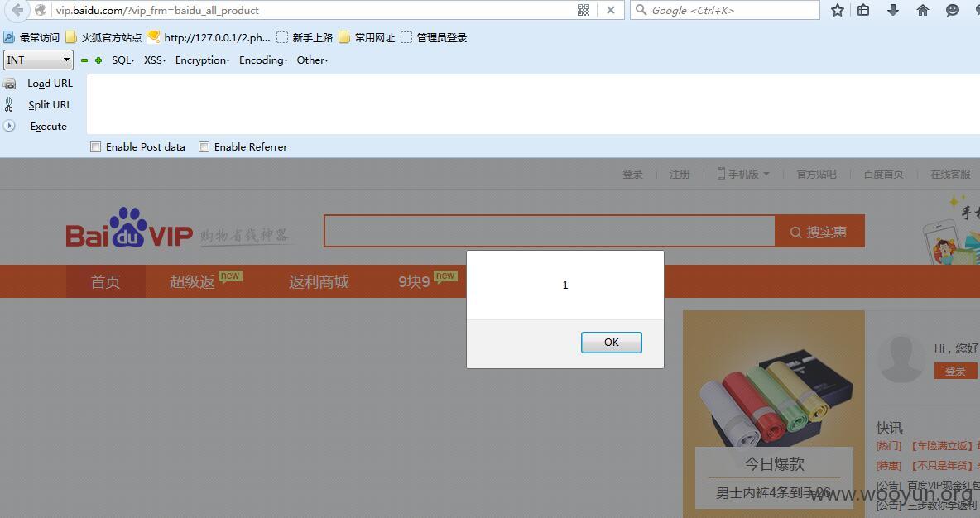Click the browser back arrow button
Screen dimensions: 980x518
coord(17,10)
